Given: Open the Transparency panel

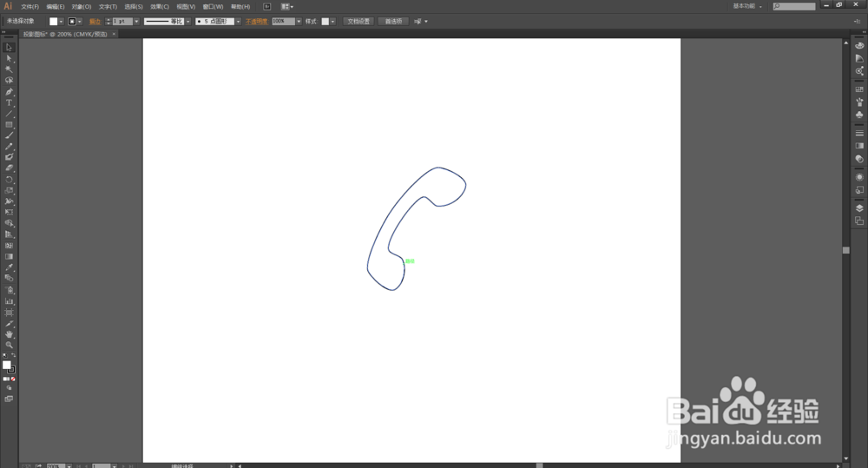Looking at the screenshot, I should tap(859, 158).
